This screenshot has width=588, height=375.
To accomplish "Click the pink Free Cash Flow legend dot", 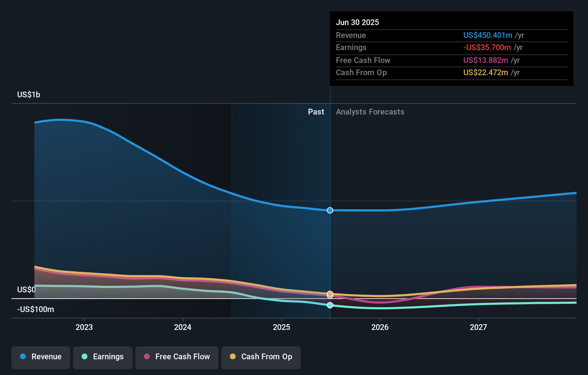I will coord(146,357).
